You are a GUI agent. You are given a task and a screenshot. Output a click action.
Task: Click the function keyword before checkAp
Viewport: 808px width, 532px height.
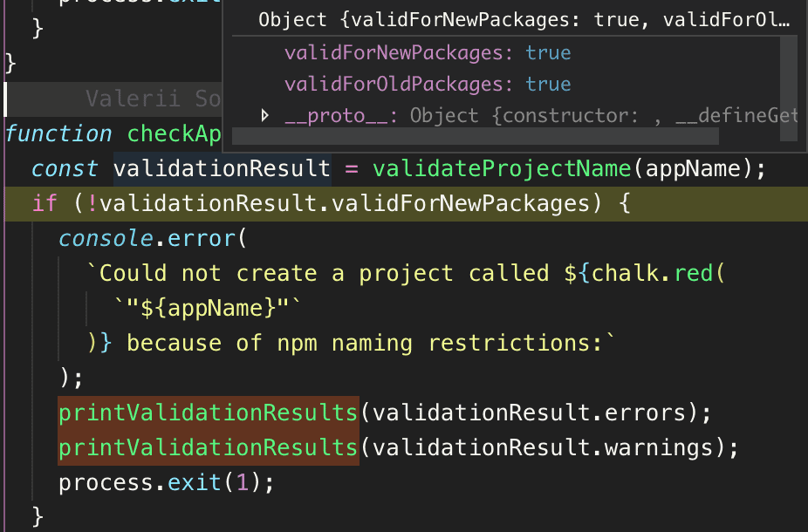coord(58,133)
